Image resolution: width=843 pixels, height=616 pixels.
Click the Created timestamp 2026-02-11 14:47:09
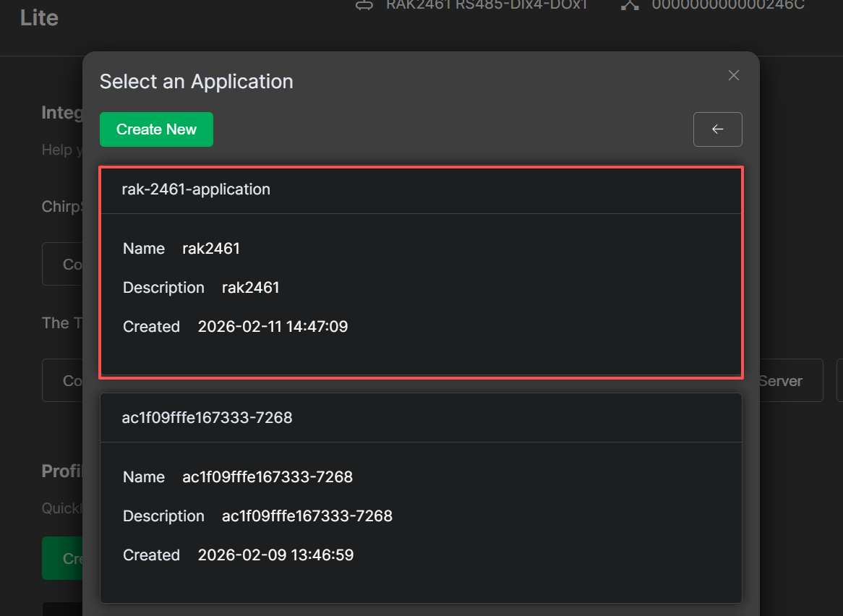273,326
